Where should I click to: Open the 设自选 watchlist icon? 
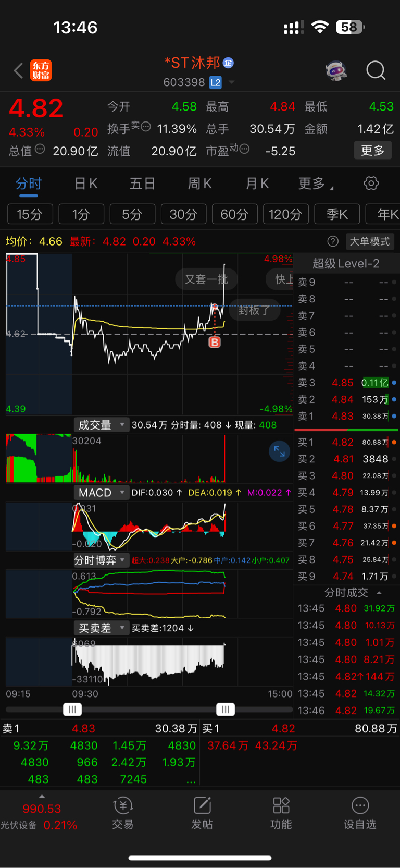[x=360, y=813]
